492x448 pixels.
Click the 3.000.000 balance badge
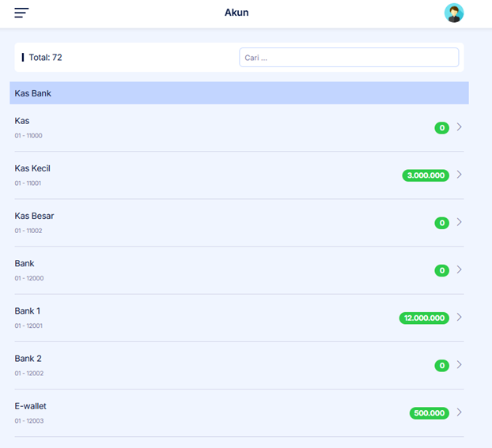coord(426,175)
